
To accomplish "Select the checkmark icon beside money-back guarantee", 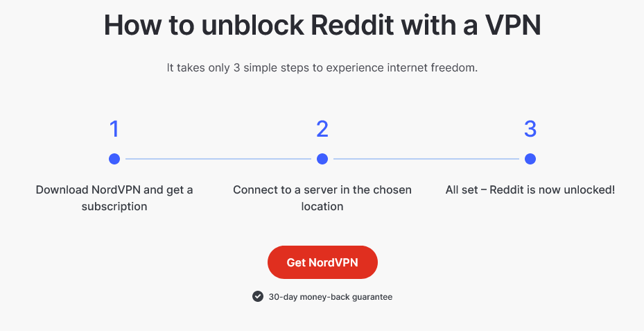I will 257,296.
